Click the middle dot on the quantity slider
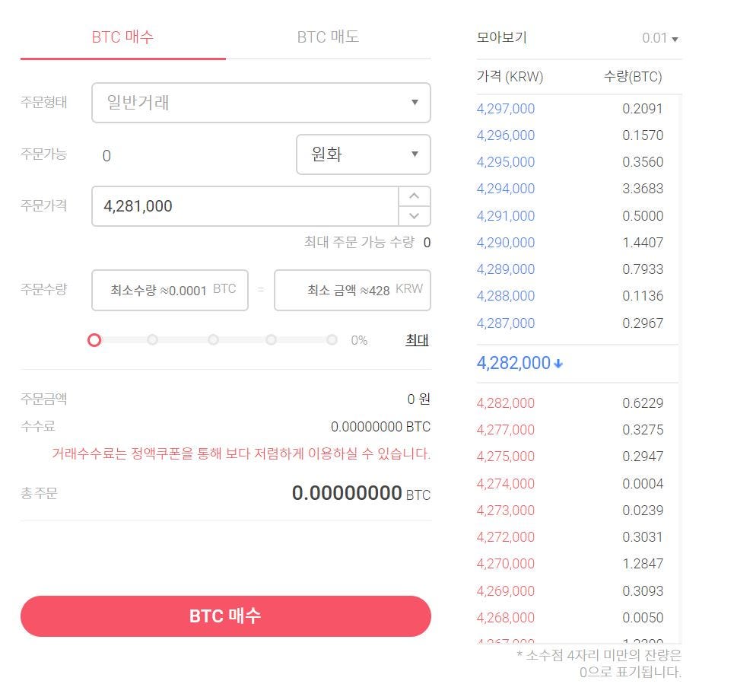Screen dimensions: 753x700 212,340
